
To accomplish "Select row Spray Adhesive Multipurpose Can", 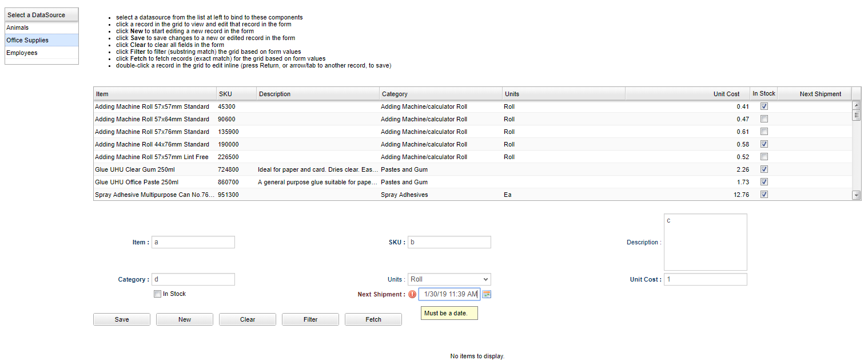I will (x=473, y=194).
